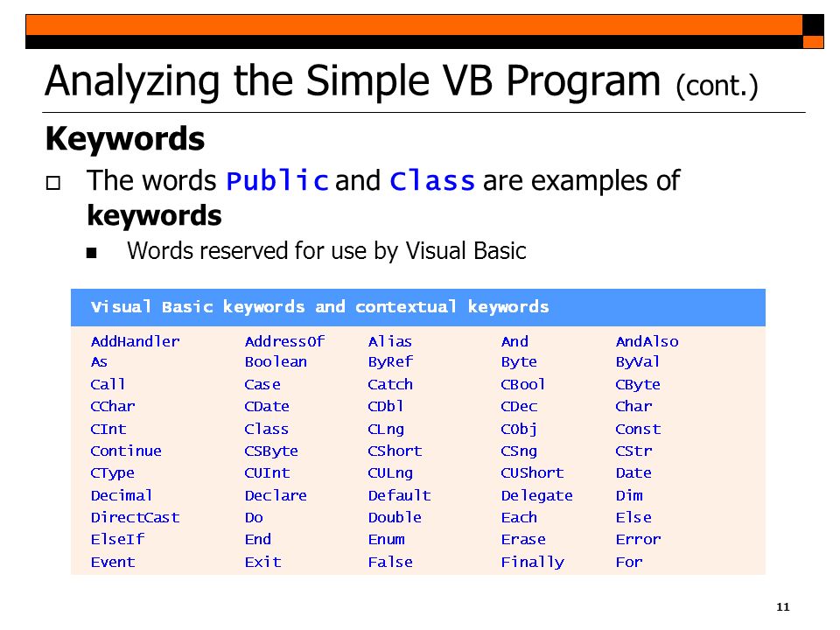Select the 'Date' keyword
This screenshot has width=840, height=630.
633,473
